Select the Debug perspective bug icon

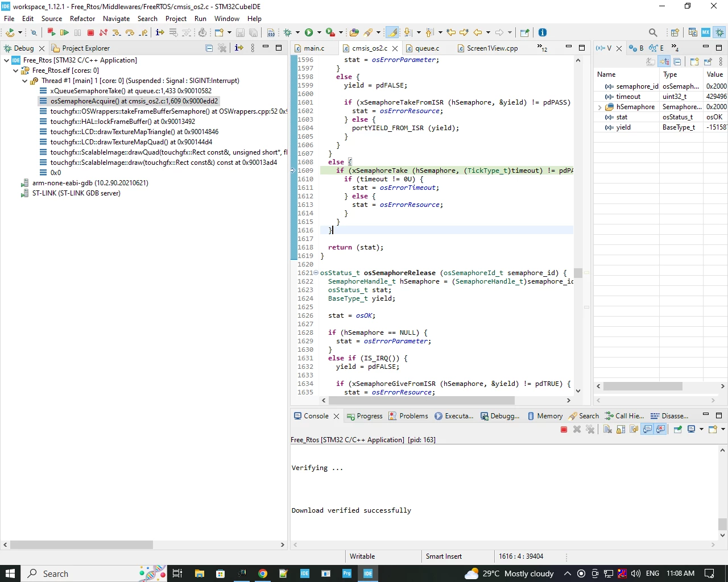click(719, 32)
